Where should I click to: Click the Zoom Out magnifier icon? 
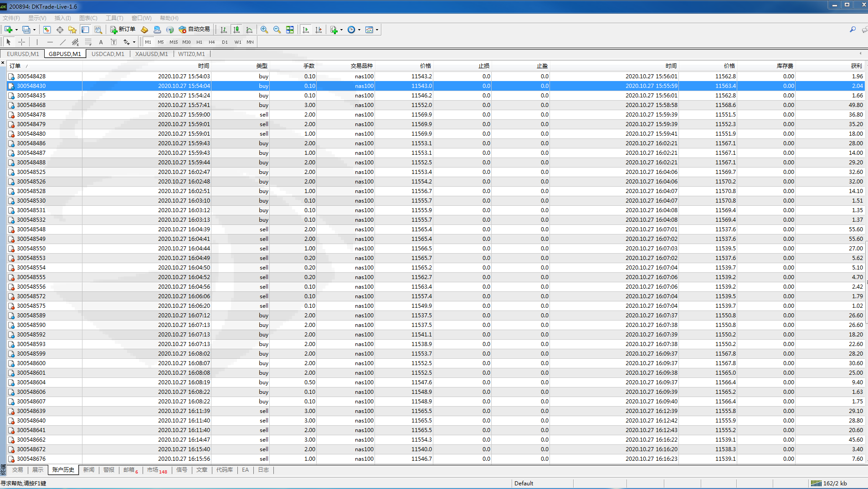point(277,30)
